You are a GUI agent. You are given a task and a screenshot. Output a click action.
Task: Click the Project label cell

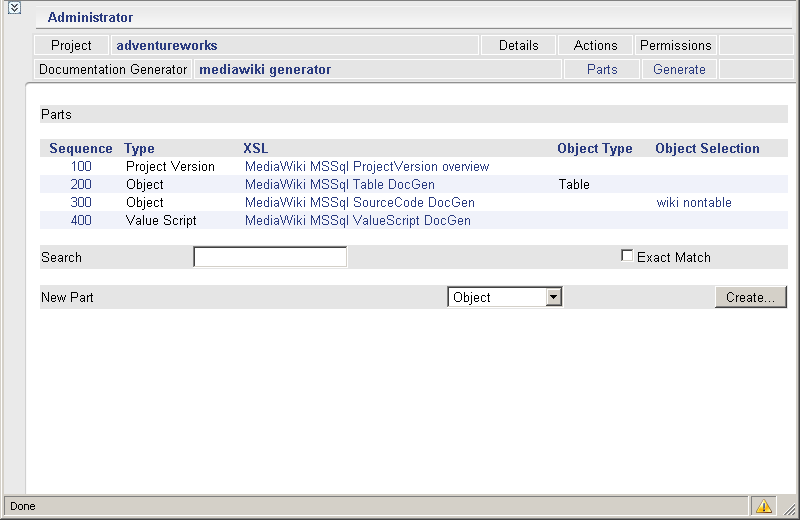pyautogui.click(x=71, y=45)
